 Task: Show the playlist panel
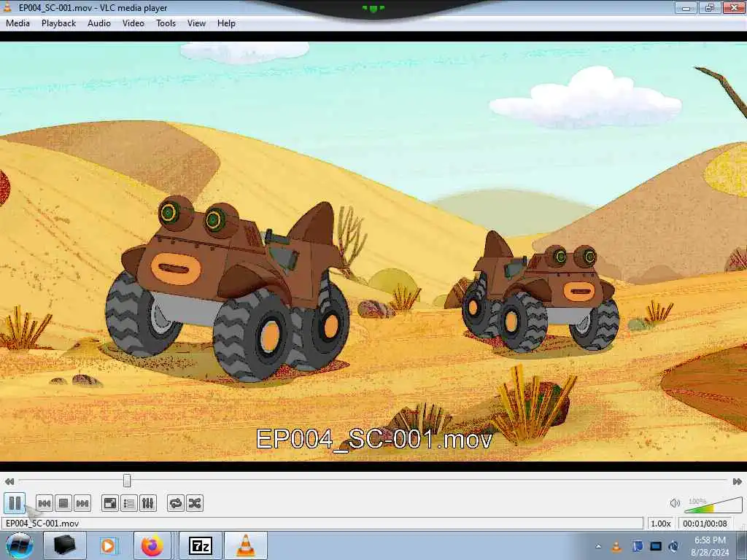point(129,503)
